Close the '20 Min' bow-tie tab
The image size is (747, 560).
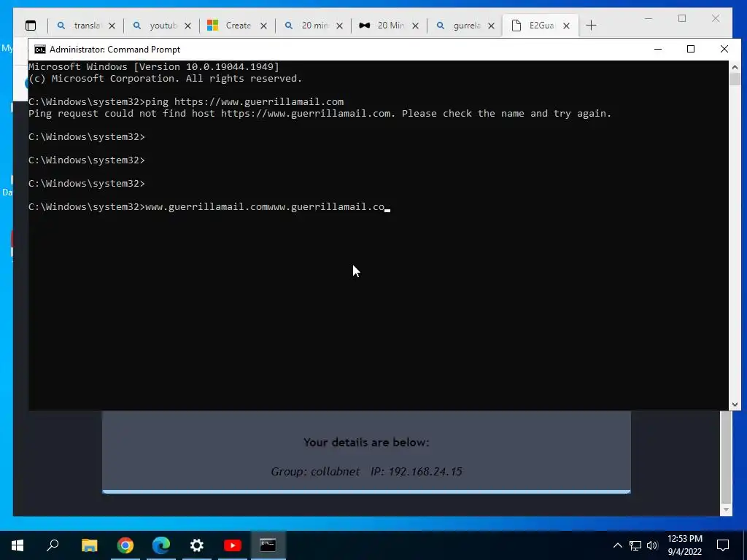coord(415,26)
